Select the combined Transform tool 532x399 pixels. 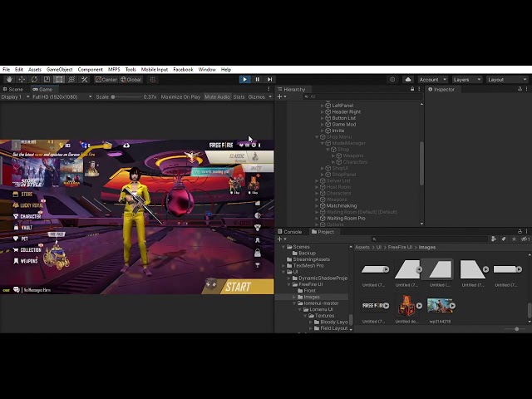coord(71,80)
